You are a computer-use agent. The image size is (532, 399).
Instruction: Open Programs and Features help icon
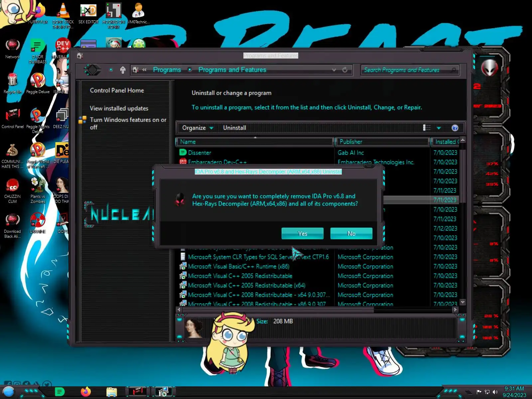point(455,128)
